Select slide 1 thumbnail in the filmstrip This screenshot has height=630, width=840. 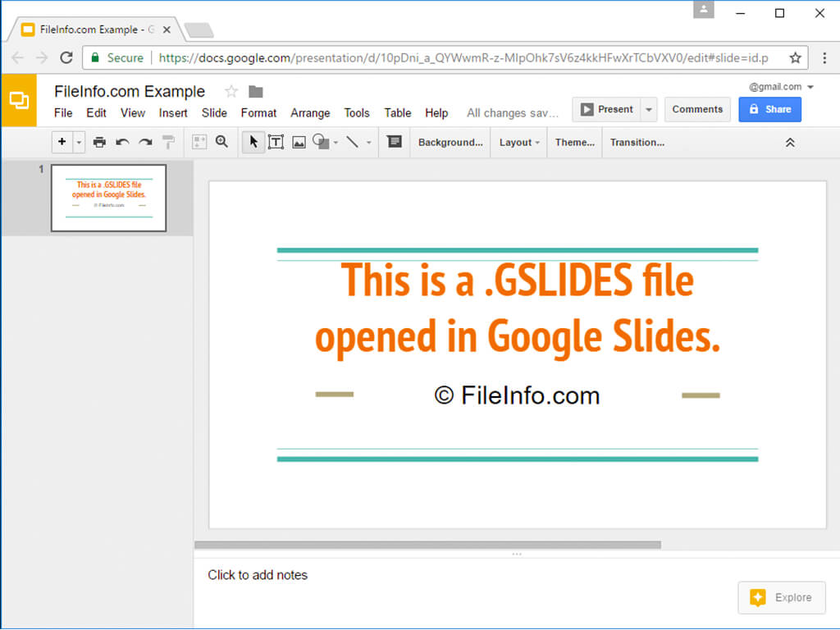tap(109, 198)
